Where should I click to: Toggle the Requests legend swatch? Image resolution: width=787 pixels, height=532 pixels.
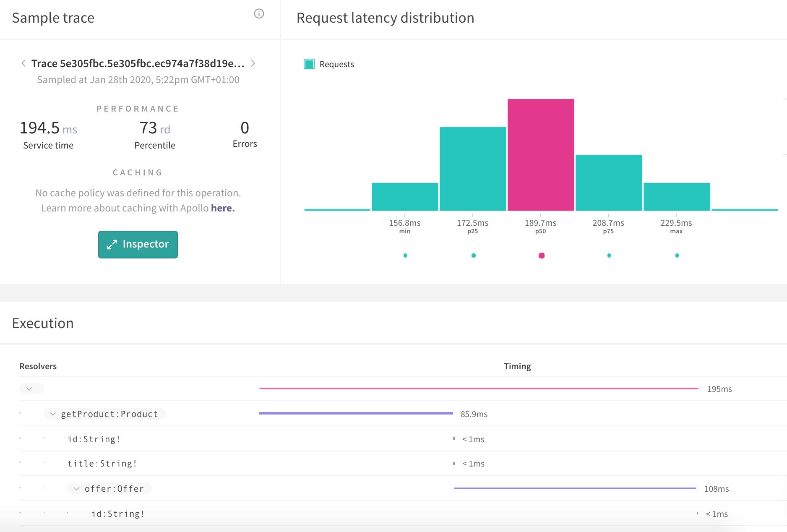pyautogui.click(x=309, y=64)
